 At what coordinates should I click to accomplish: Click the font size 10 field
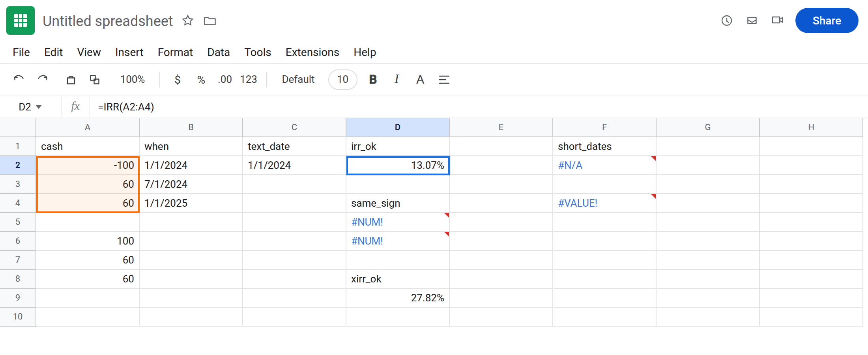343,80
